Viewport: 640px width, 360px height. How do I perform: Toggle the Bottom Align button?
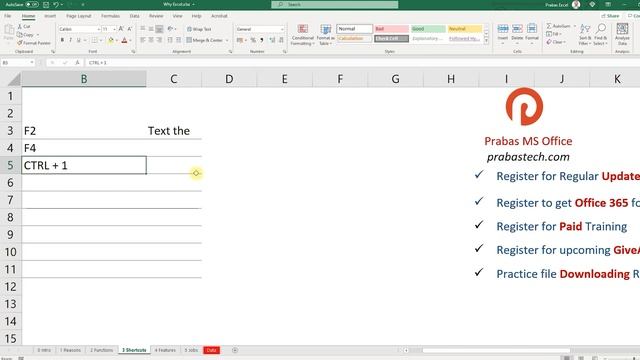(x=160, y=29)
